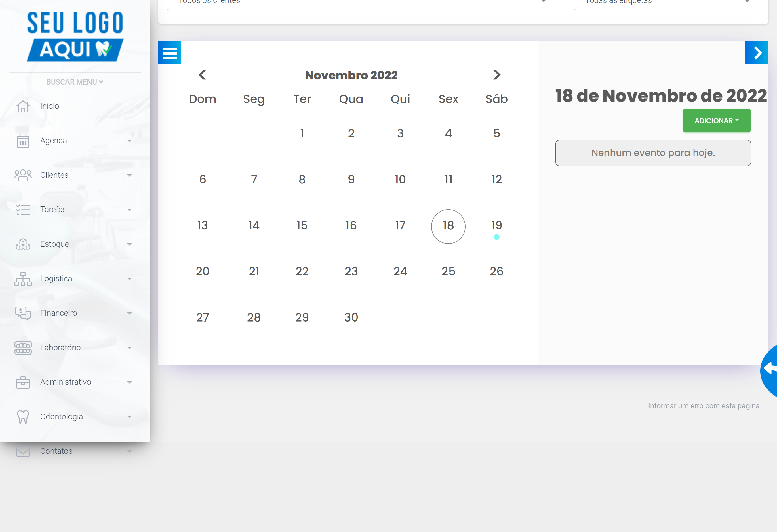This screenshot has height=532, width=777.
Task: Open the ADICIONAR dropdown button
Action: click(x=717, y=121)
